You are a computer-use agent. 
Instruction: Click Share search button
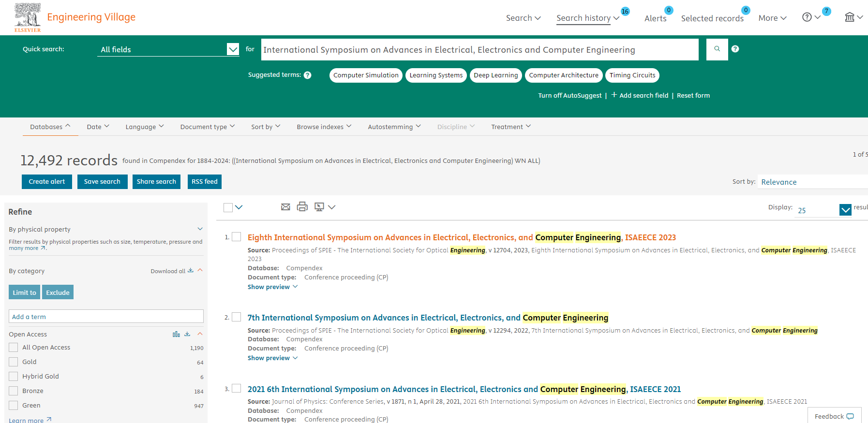pos(156,182)
